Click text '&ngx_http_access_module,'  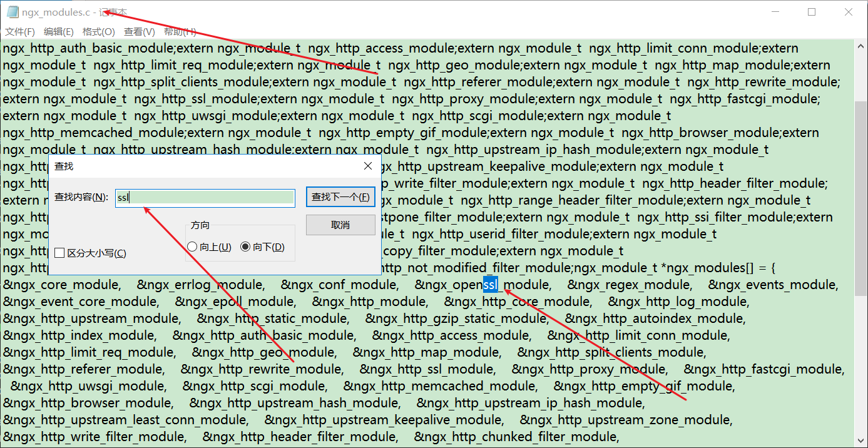pos(452,336)
